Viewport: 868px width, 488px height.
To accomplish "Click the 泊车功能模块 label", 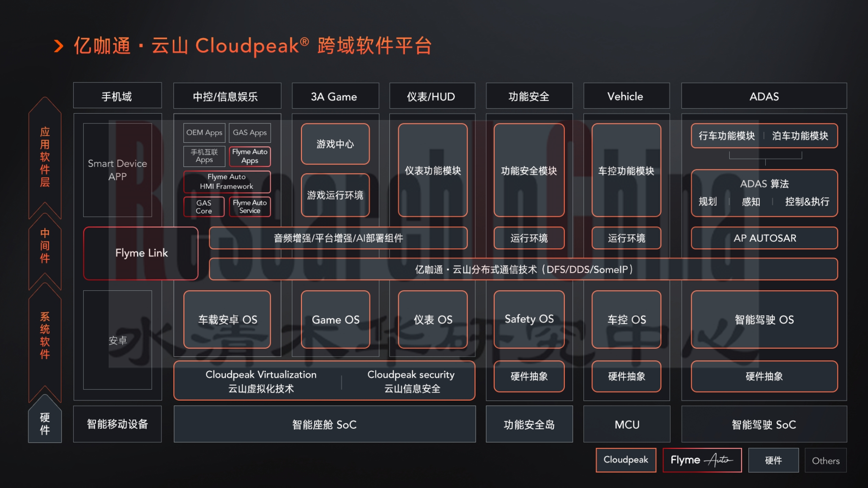I will coord(800,136).
